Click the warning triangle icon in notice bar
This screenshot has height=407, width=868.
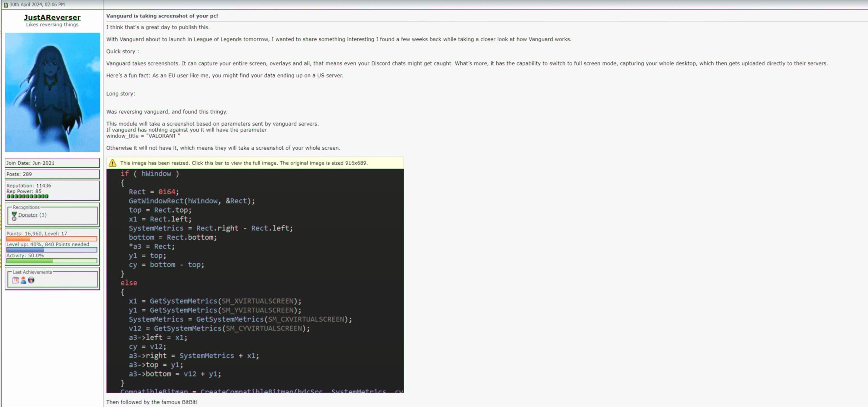[x=113, y=163]
